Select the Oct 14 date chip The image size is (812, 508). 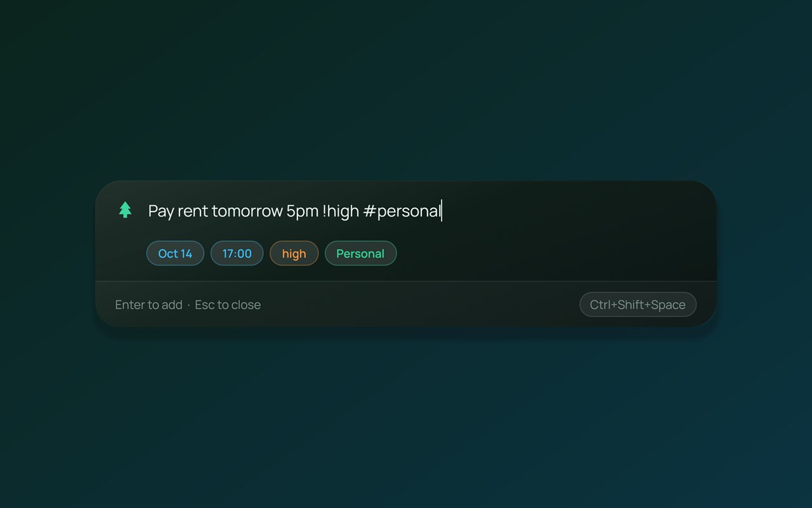[175, 253]
